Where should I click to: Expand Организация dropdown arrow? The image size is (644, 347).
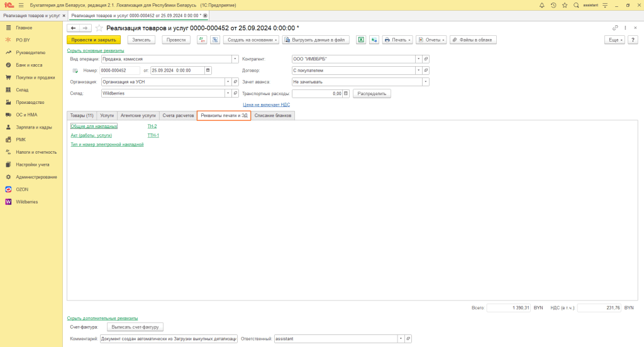tap(228, 82)
